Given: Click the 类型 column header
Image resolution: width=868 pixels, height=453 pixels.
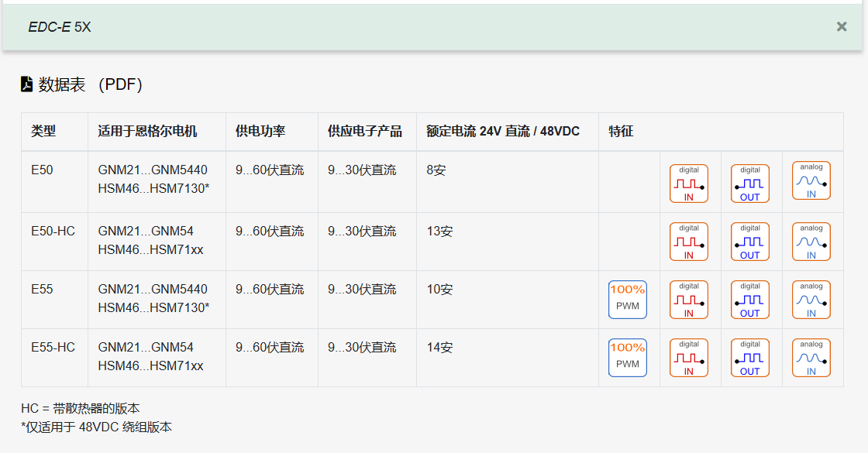Looking at the screenshot, I should pos(43,132).
